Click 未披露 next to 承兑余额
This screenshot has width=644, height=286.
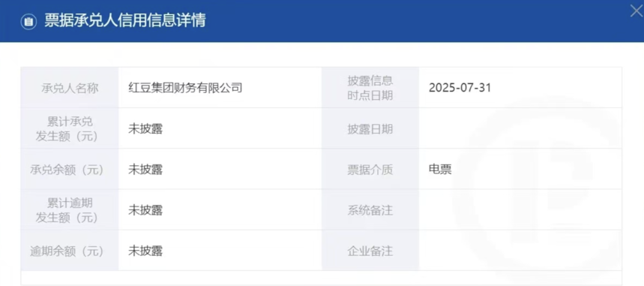pyautogui.click(x=145, y=169)
